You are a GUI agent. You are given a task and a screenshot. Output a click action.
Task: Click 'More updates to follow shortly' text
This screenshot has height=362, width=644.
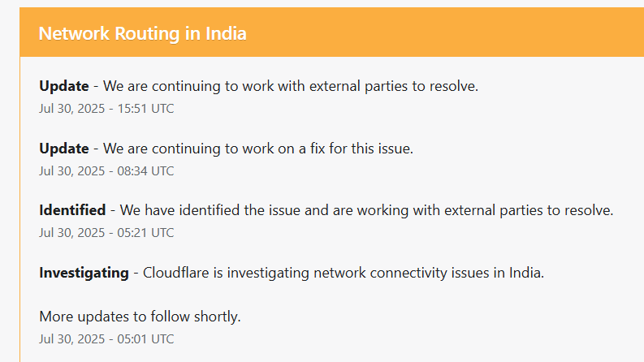[x=140, y=317]
